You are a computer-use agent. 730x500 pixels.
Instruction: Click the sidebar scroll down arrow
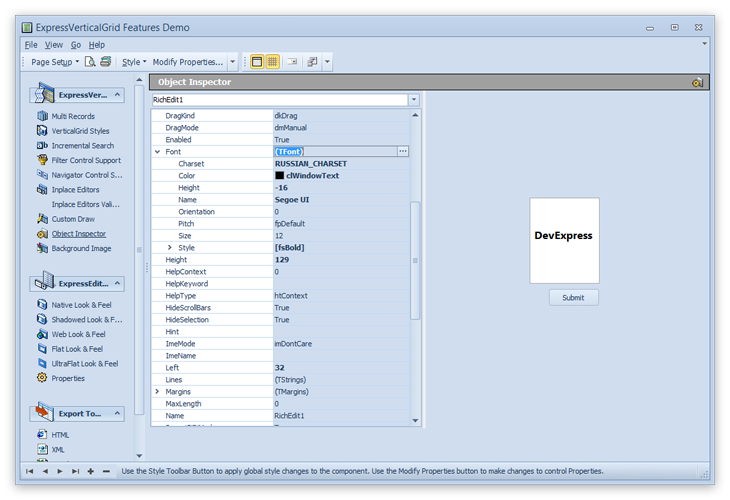[x=139, y=456]
